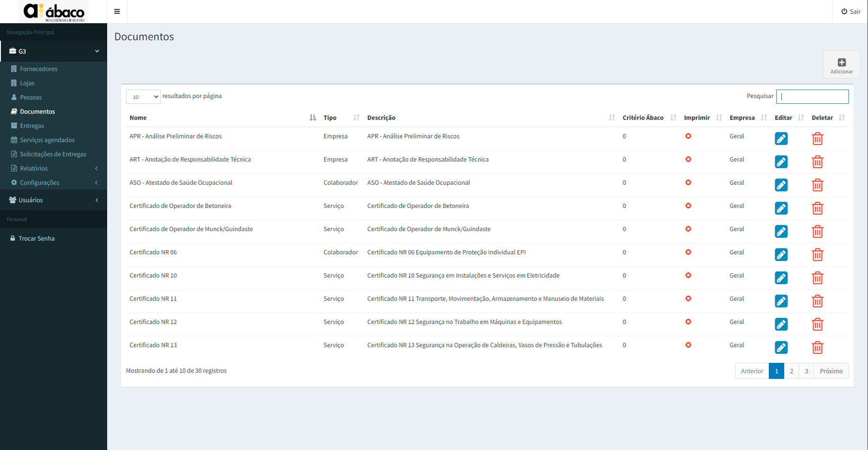Screen dimensions: 868x450
Task: Edit the Certificado de Operador de Munck/Guindaste row
Action: pos(781,232)
